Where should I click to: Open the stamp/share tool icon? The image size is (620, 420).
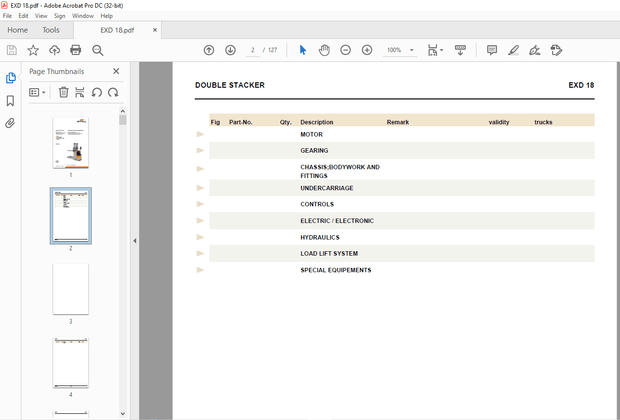click(x=556, y=50)
